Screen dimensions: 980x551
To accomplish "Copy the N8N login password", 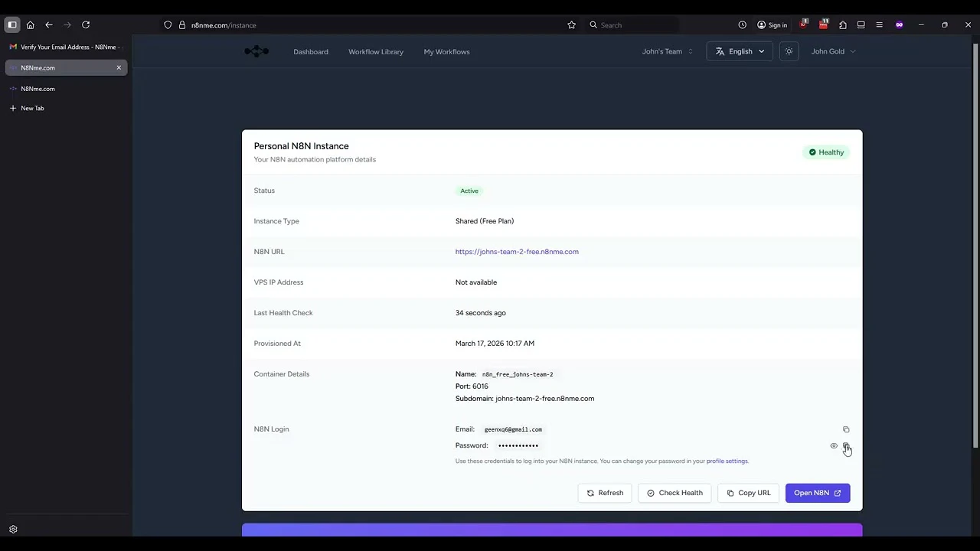I will tap(846, 445).
